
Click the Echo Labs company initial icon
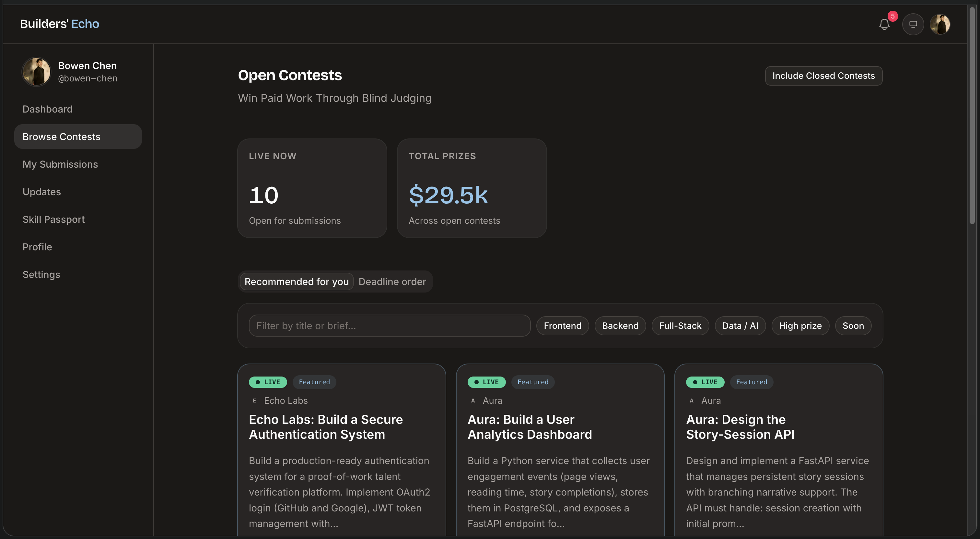(254, 401)
